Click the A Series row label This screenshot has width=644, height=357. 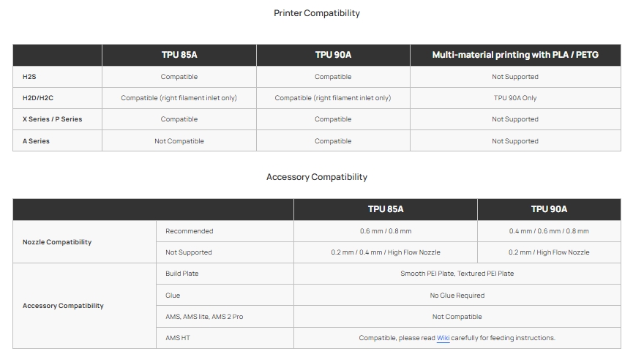[36, 141]
